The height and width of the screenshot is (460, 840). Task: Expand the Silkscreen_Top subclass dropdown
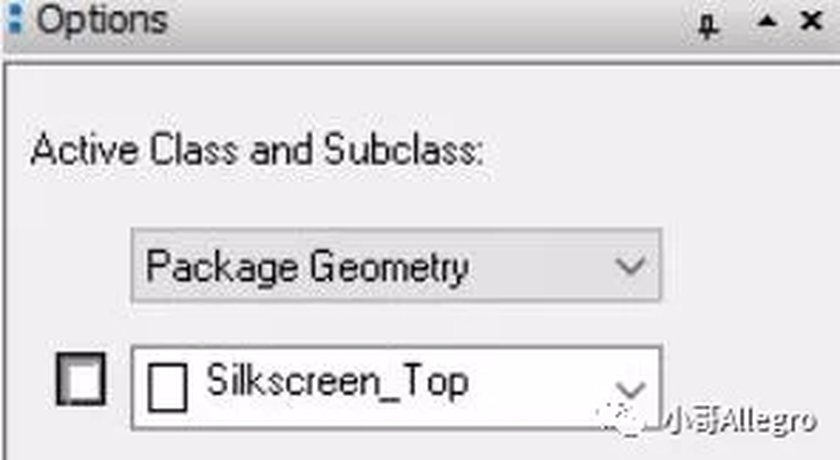click(396, 387)
